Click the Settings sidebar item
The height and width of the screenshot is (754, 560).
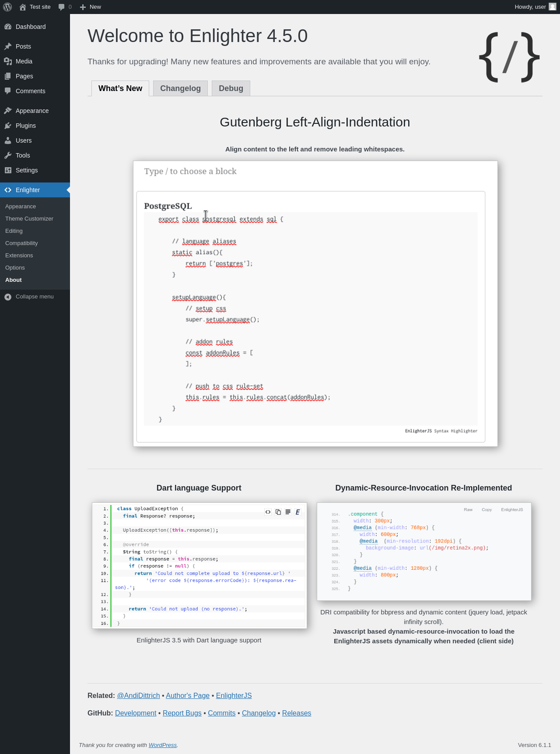point(27,170)
